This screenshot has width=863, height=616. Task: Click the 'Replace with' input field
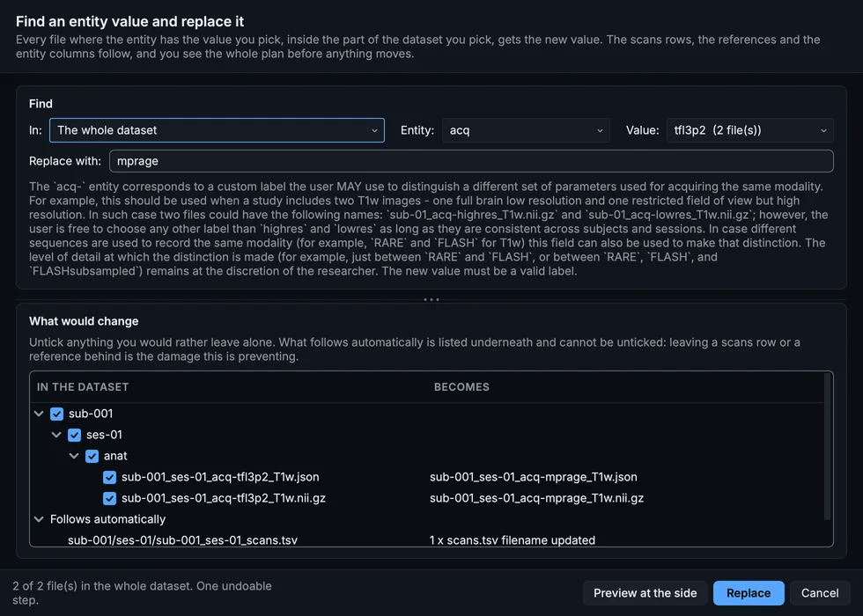[x=471, y=161]
